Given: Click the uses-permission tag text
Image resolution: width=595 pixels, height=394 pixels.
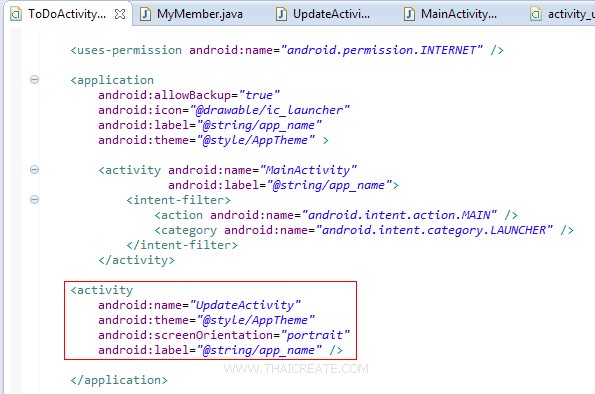Looking at the screenshot, I should pyautogui.click(x=126, y=50).
